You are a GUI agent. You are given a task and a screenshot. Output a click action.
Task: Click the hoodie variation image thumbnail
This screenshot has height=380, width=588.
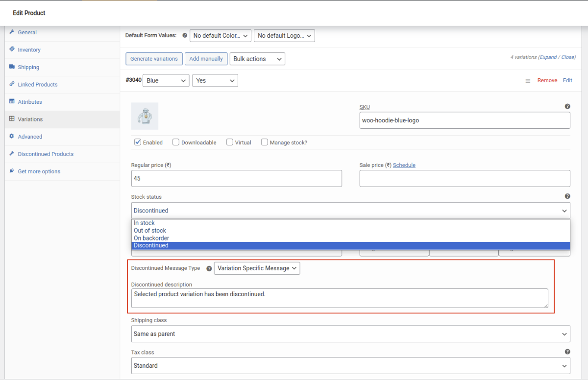[x=145, y=116]
